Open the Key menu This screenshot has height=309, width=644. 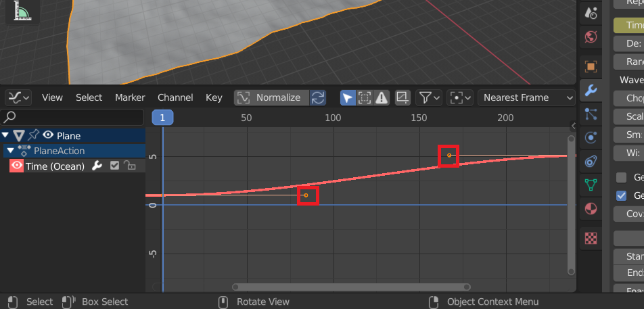(x=214, y=97)
